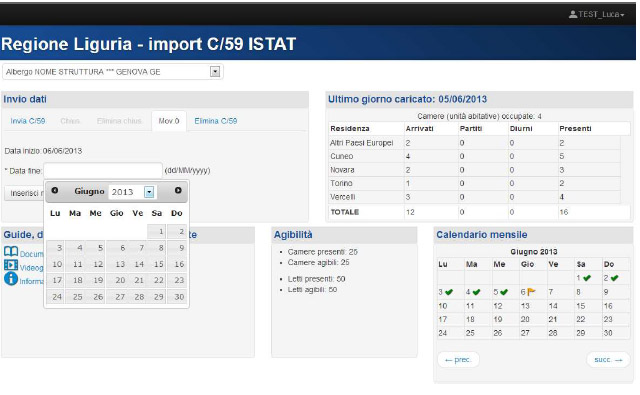Choose day 15 in the date picker
Screen dimensions: 640x395
tap(157, 264)
